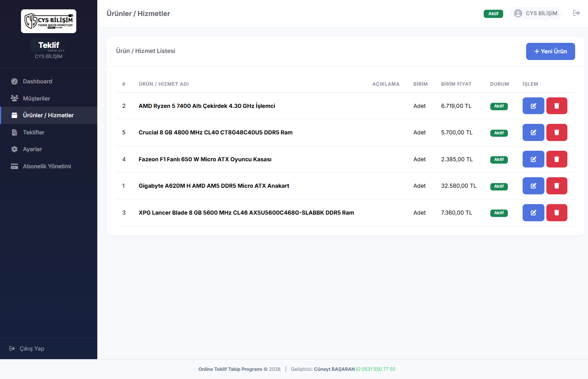Open Teklifler page from sidebar

(x=49, y=132)
